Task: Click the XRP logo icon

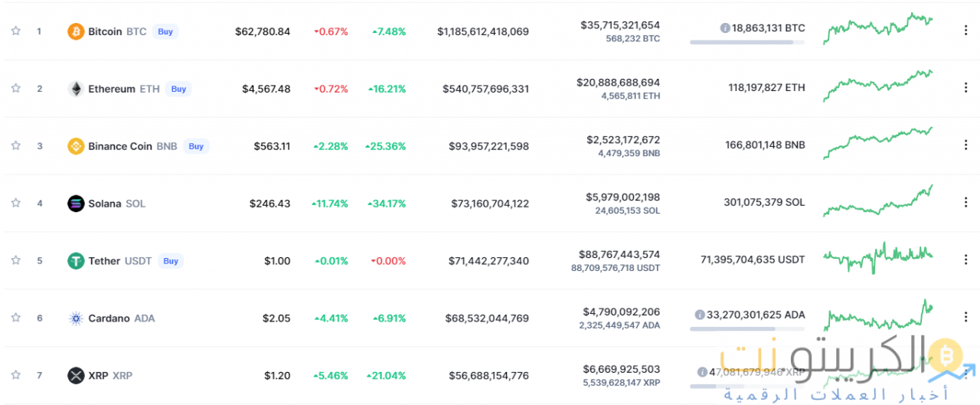Action: tap(76, 376)
